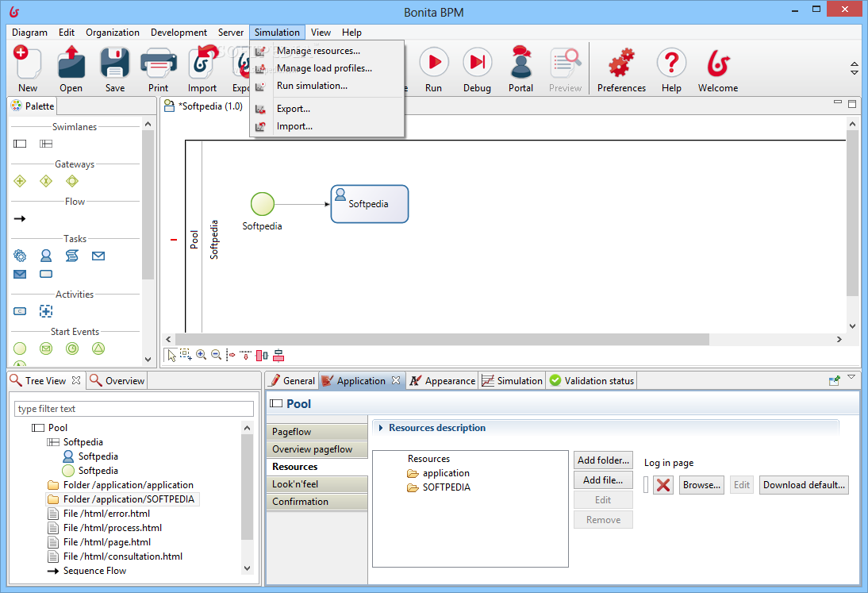
Task: Open the Look'n'feel side tab
Action: pos(317,484)
